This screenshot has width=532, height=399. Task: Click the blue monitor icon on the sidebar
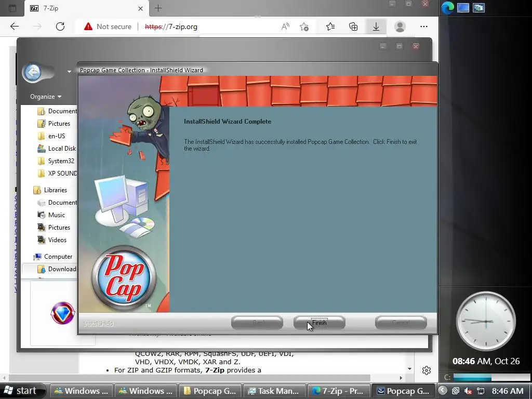click(463, 8)
